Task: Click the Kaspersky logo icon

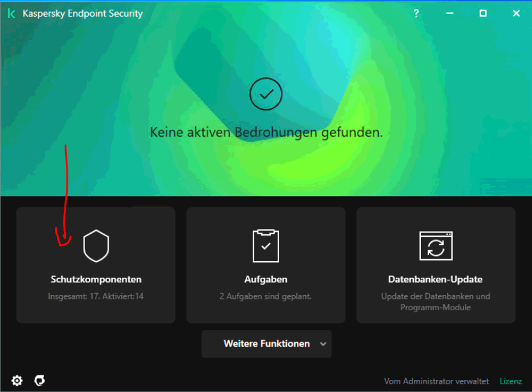Action: (x=11, y=13)
